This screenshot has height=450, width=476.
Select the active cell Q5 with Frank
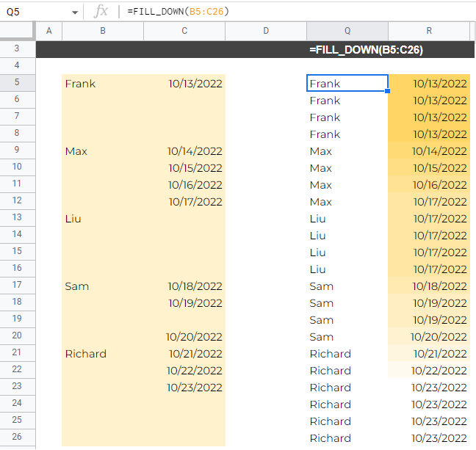347,83
